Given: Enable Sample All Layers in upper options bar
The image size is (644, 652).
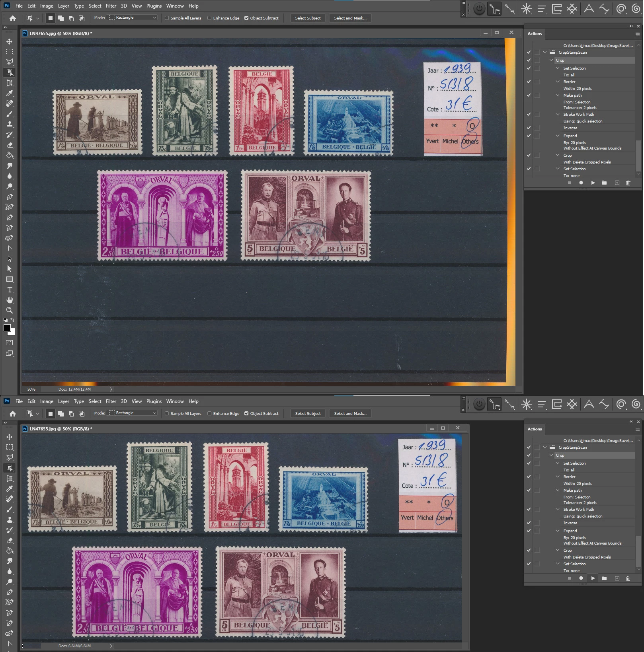Looking at the screenshot, I should click(x=167, y=18).
